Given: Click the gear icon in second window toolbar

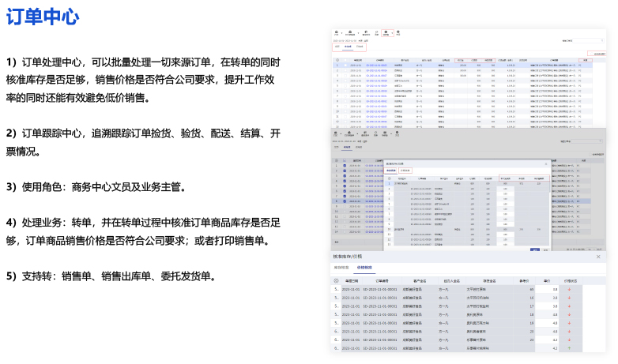Looking at the screenshot, I should pos(398,133).
